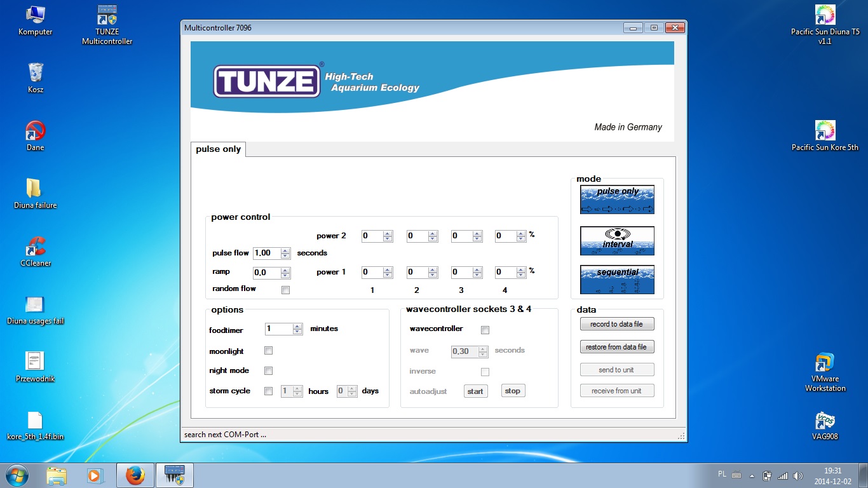This screenshot has width=868, height=488.
Task: Click restore from data file button
Action: [x=616, y=347]
